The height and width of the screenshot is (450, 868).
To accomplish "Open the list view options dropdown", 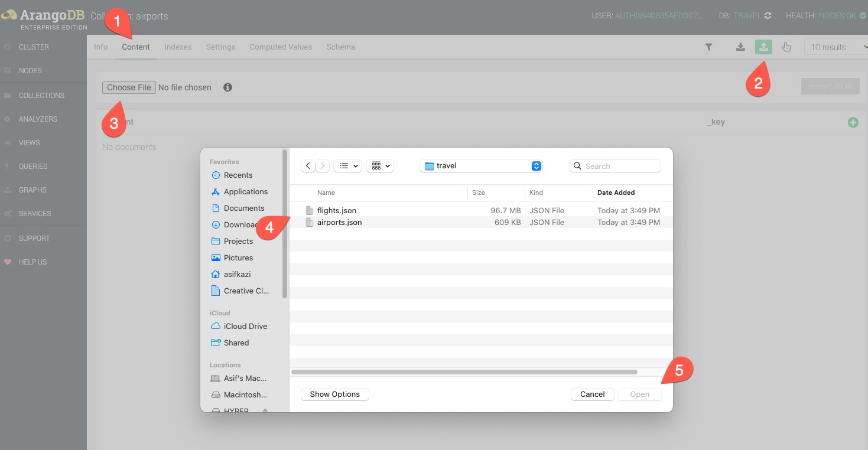I will click(x=347, y=166).
